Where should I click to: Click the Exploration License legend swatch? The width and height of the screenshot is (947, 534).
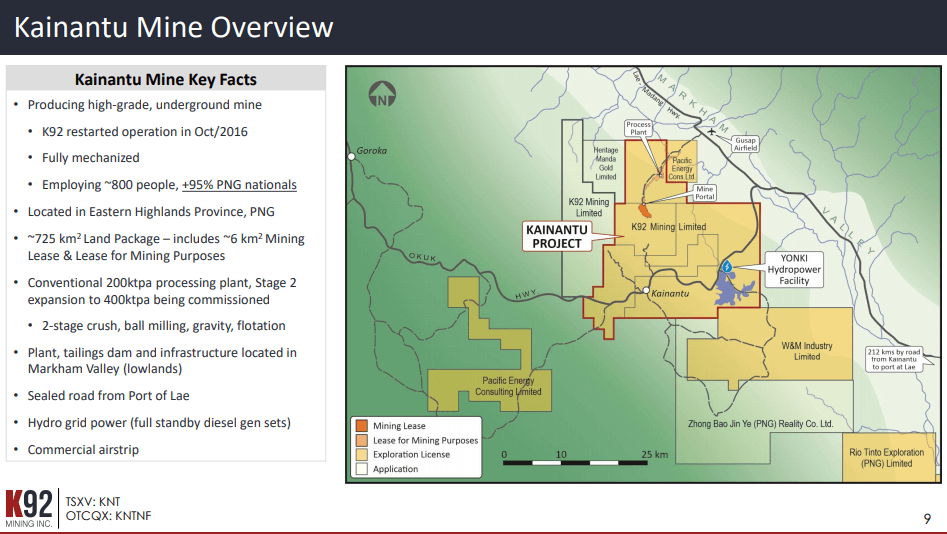(361, 454)
